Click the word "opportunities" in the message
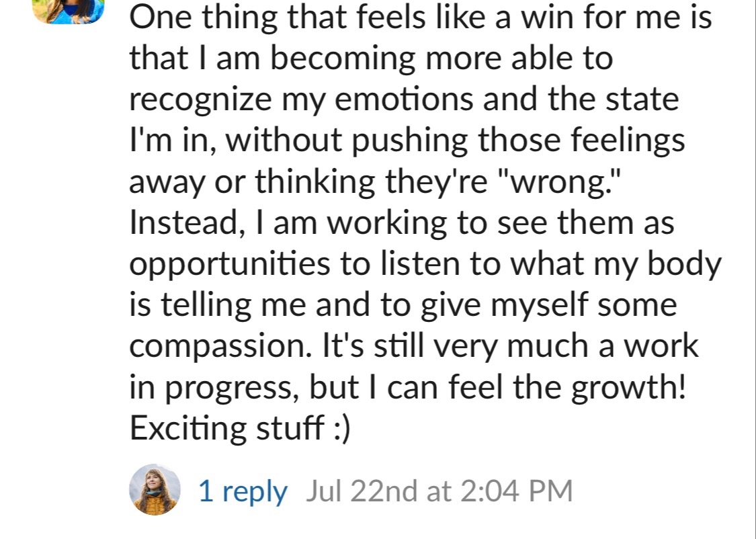Image resolution: width=756 pixels, height=539 pixels. (x=229, y=265)
